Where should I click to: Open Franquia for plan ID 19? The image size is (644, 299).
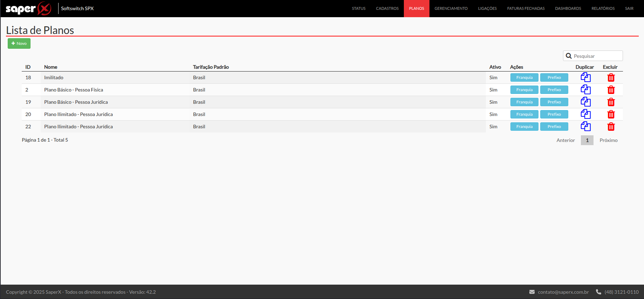(x=524, y=102)
